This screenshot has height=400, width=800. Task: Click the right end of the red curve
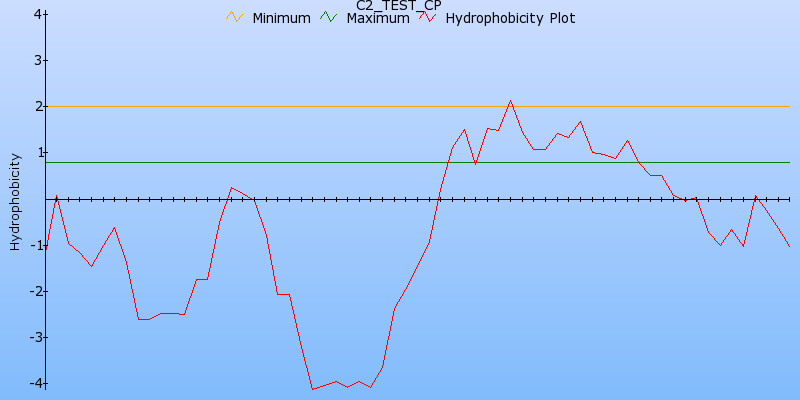click(789, 246)
